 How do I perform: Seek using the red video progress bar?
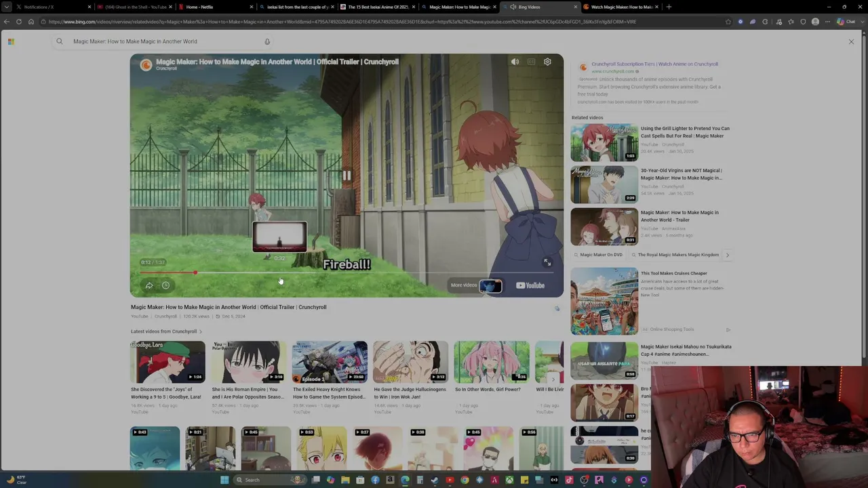coord(347,272)
